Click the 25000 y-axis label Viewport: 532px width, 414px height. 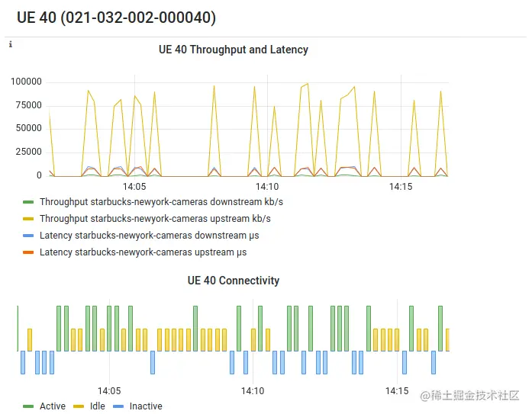tap(29, 152)
